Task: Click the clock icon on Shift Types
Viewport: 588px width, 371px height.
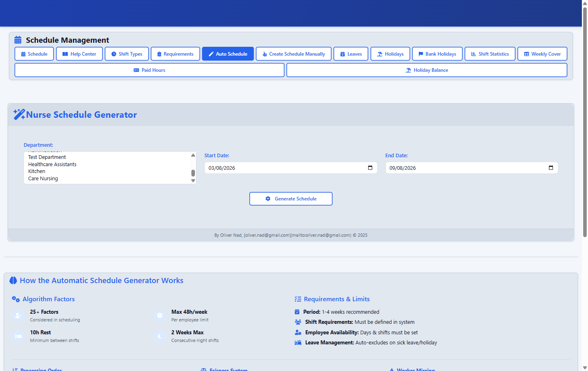Action: [114, 54]
